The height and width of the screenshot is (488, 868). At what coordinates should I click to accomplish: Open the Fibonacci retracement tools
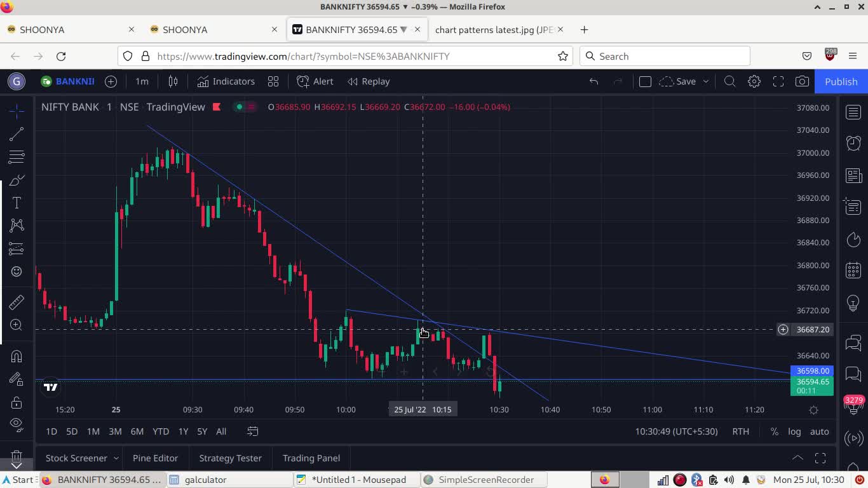click(17, 156)
